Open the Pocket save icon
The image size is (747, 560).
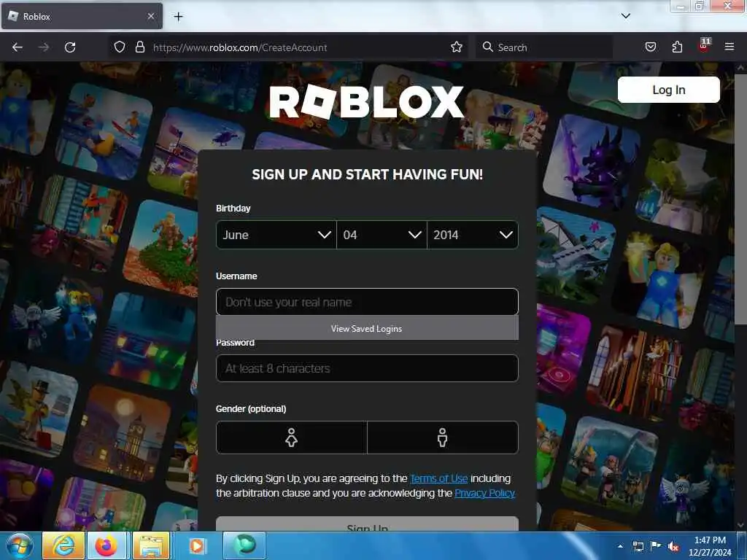tap(650, 47)
